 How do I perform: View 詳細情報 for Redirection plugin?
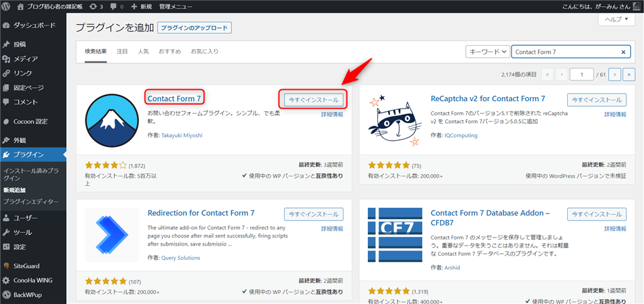[332, 229]
